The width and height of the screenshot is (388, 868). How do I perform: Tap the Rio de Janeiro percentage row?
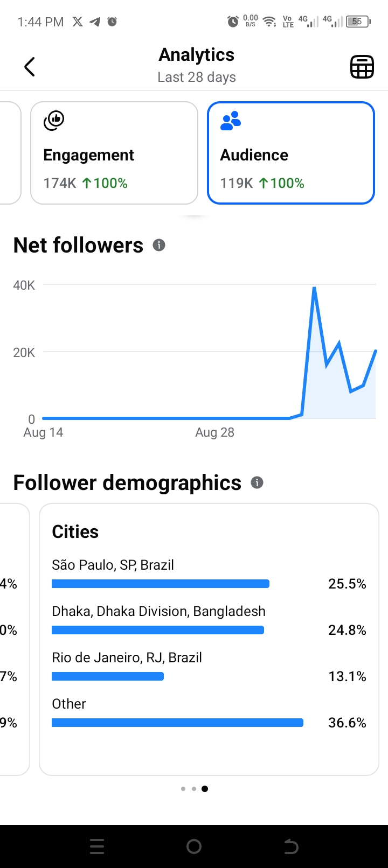(x=209, y=667)
